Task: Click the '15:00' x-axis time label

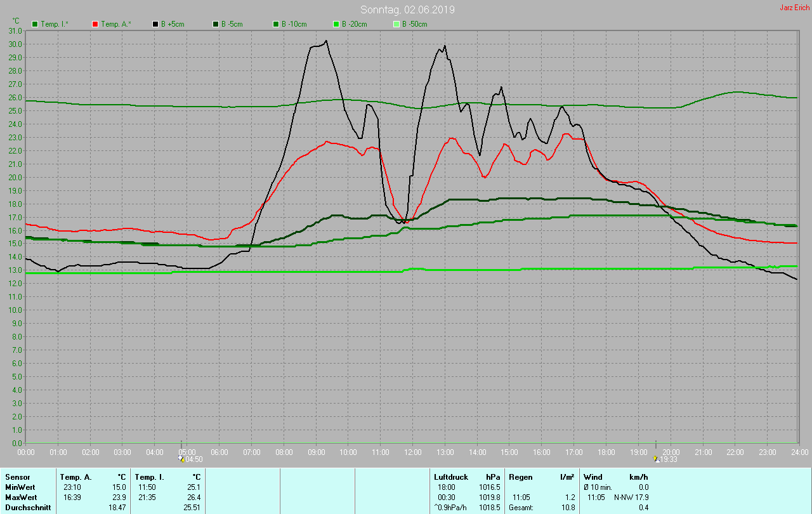Action: [x=509, y=452]
